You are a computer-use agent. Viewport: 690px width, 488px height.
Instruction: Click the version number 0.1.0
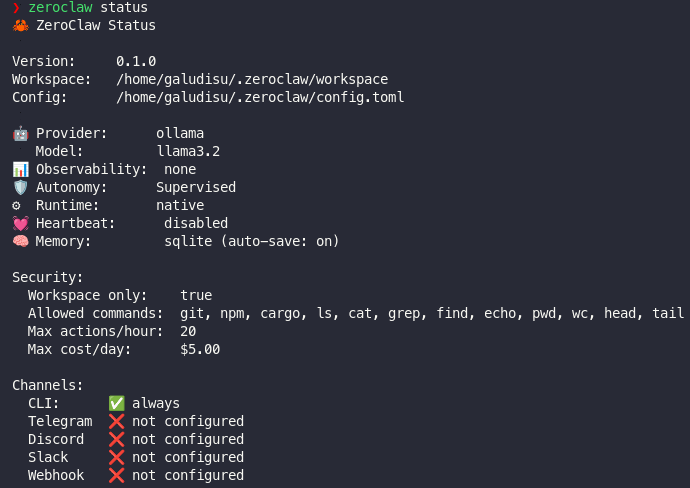tap(136, 61)
